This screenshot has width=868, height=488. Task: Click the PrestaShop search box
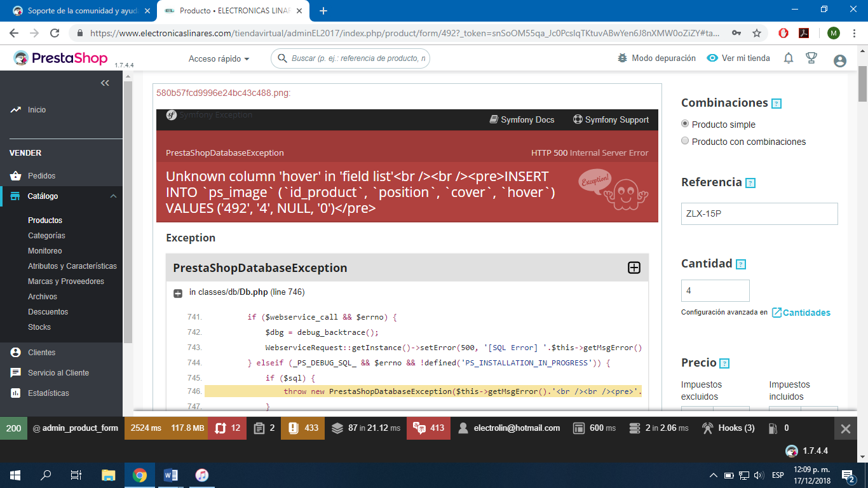[x=351, y=58]
